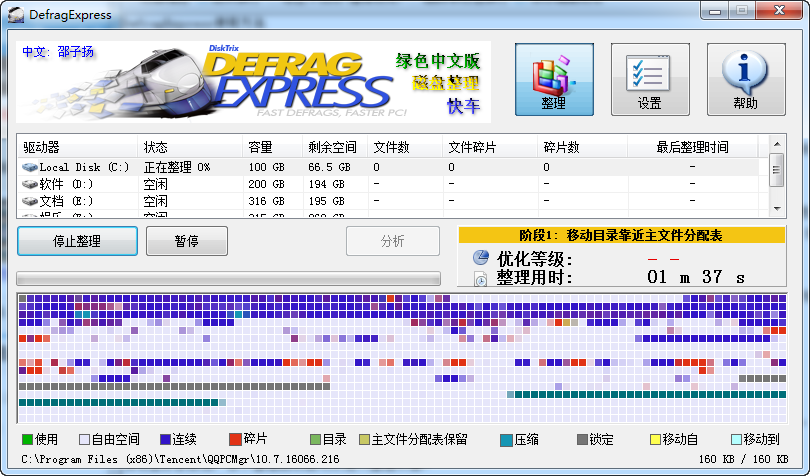The width and height of the screenshot is (810, 476).
Task: Click the current file path status text
Action: click(x=180, y=459)
